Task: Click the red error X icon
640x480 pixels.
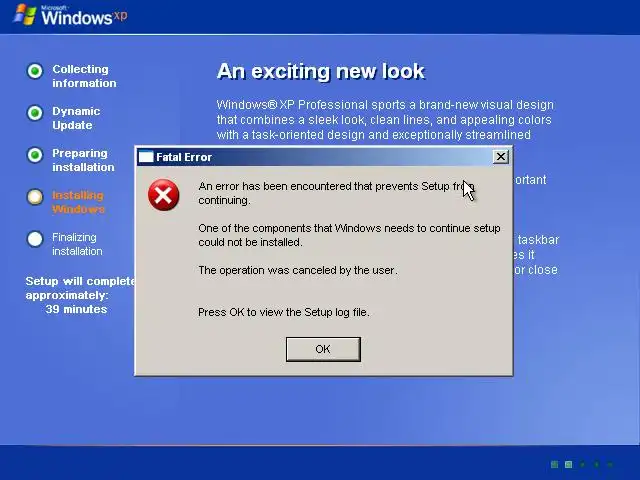Action: tap(163, 195)
